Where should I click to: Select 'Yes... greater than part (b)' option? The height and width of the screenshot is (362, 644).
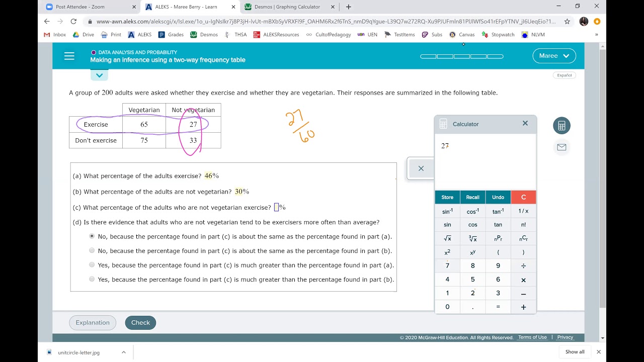tap(92, 279)
